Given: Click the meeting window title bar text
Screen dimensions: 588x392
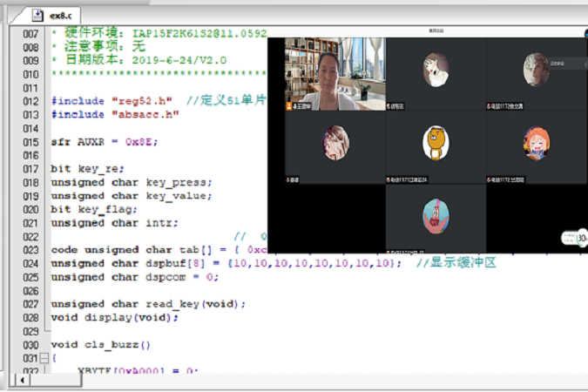Looking at the screenshot, I should coord(436,30).
